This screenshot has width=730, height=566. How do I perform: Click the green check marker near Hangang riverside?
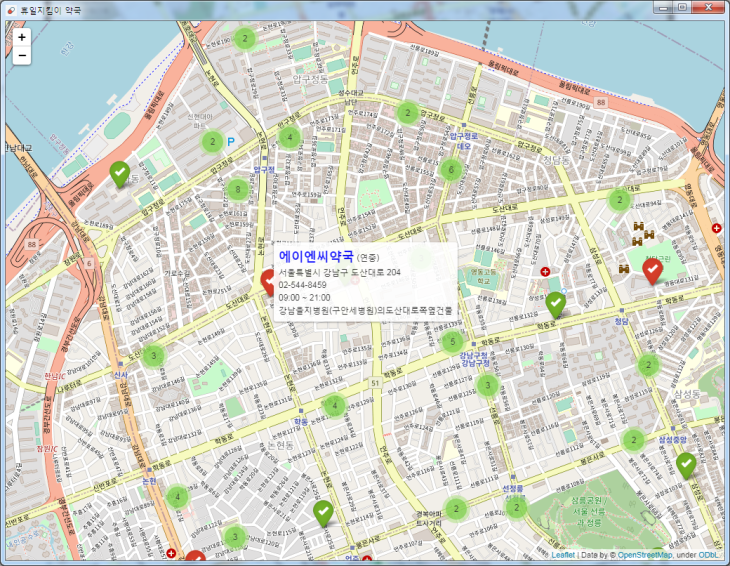[119, 173]
